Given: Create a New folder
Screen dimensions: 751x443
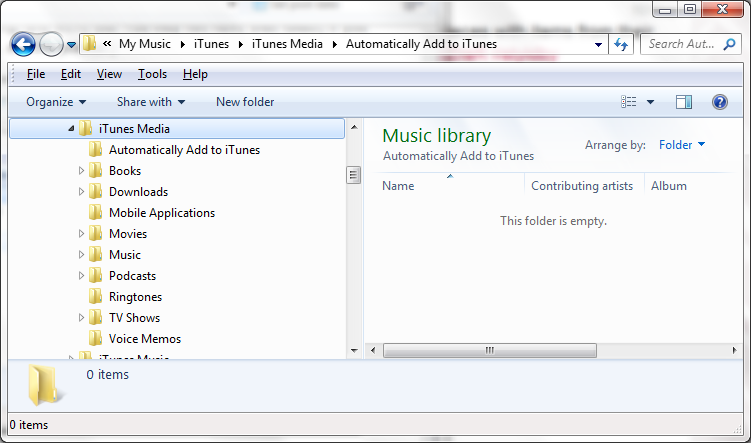Looking at the screenshot, I should (245, 102).
